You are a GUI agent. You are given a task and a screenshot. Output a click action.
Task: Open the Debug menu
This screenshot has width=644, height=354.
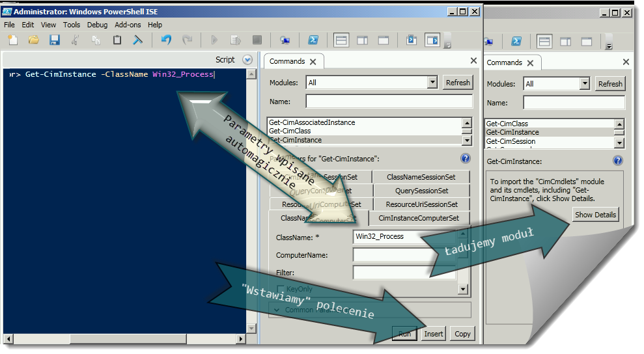(97, 25)
